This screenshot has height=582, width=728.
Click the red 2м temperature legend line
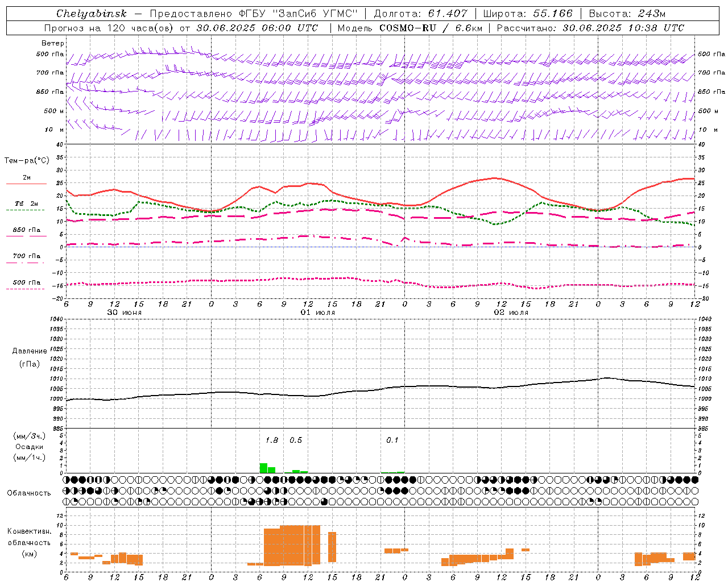(26, 184)
